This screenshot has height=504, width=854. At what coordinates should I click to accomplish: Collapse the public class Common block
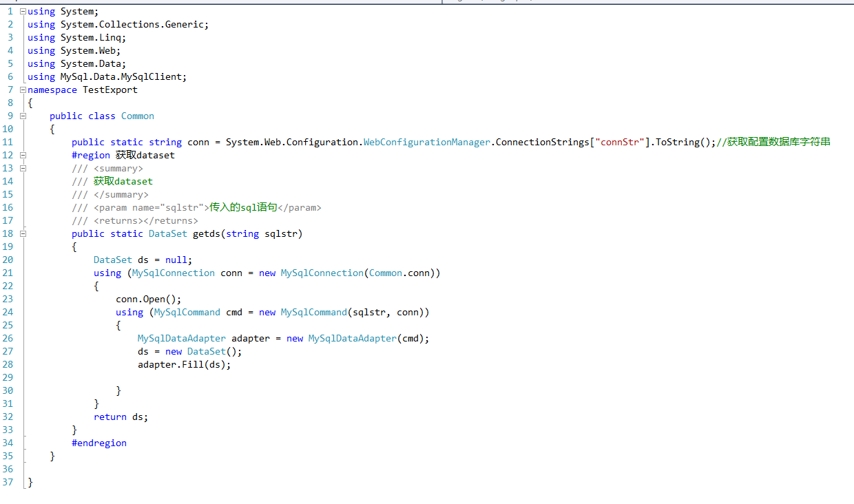click(23, 116)
